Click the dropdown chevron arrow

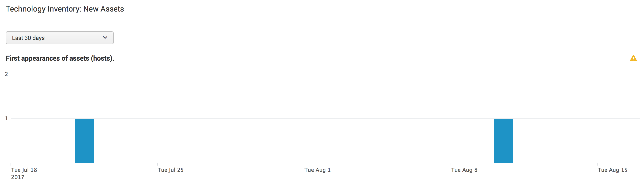[x=105, y=38]
